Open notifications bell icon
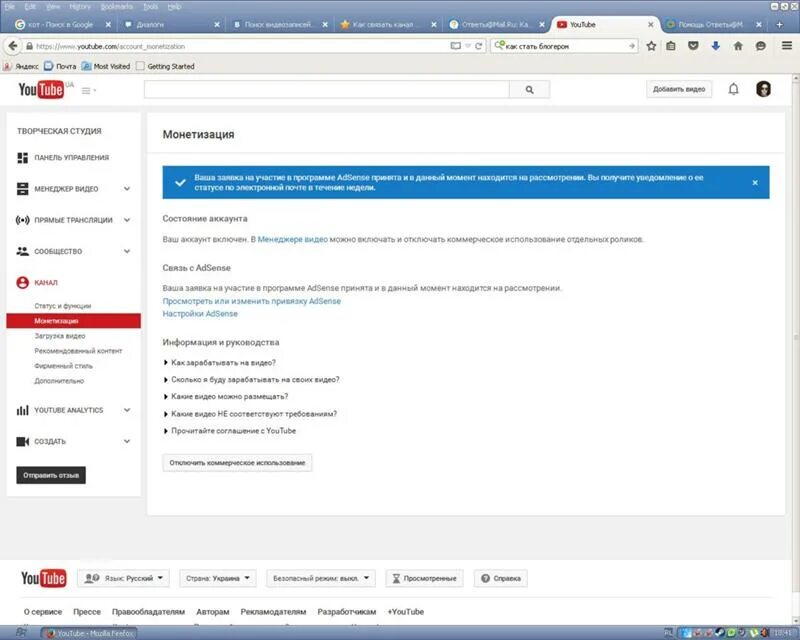The image size is (800, 640). 733,89
